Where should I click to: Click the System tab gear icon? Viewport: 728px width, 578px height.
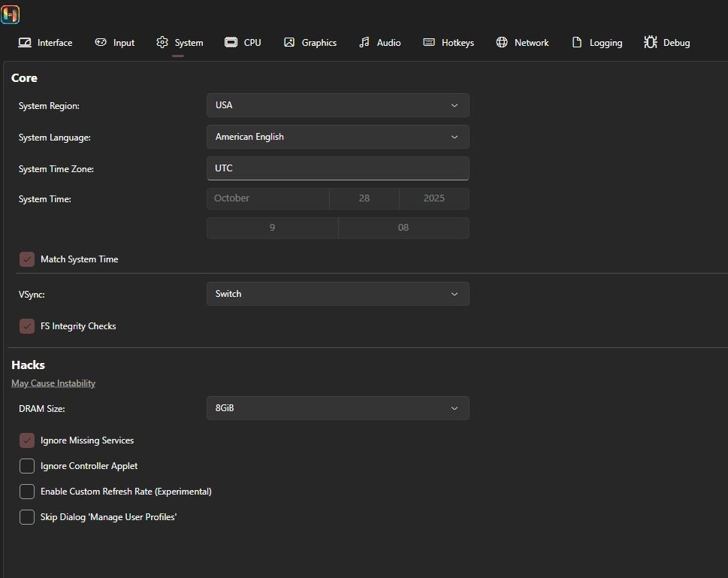click(162, 42)
